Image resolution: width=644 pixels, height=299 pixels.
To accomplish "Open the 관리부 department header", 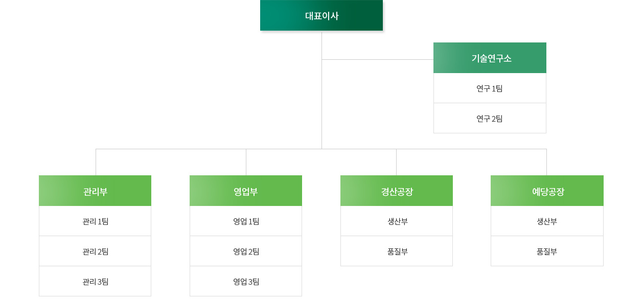I will pos(95,191).
